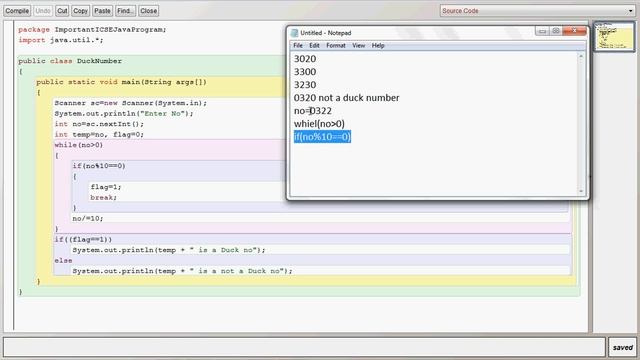Click the Close button in editor toolbar
Viewport: 640px width, 360px height.
click(149, 11)
